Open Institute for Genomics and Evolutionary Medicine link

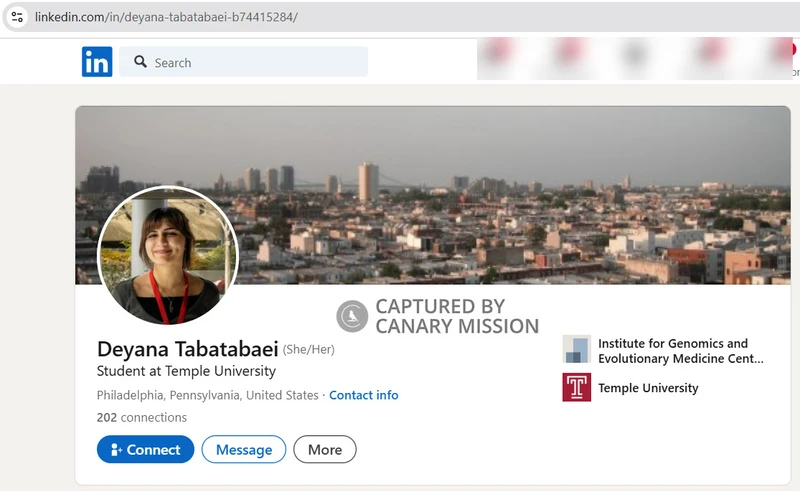681,351
